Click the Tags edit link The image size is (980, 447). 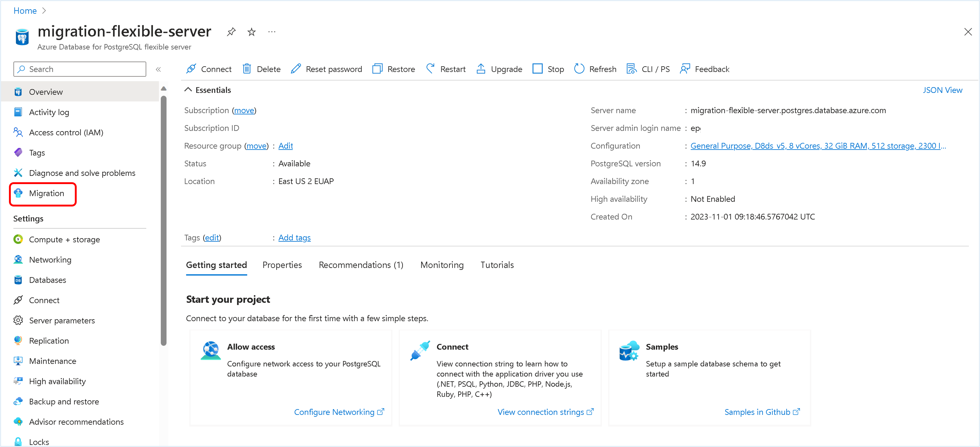(212, 238)
